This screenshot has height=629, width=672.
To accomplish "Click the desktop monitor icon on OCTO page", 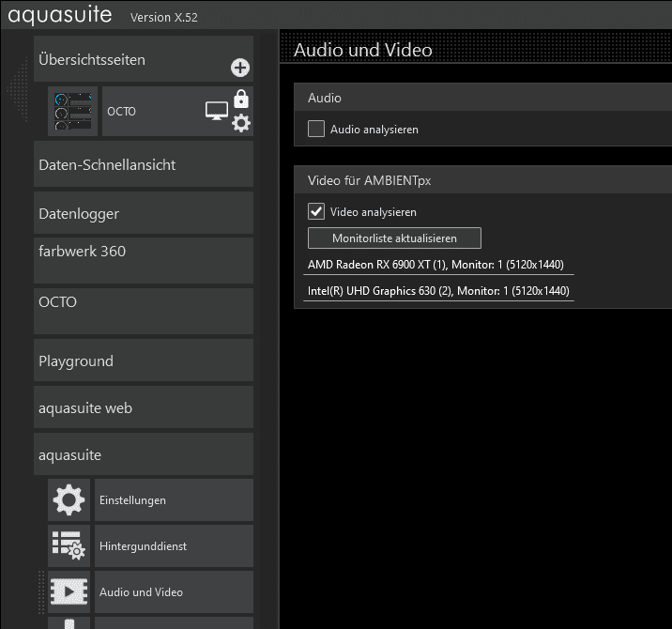I will point(217,111).
